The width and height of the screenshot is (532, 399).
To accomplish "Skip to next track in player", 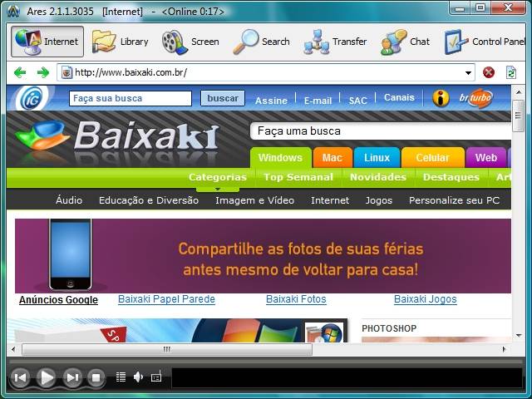I will click(x=72, y=377).
